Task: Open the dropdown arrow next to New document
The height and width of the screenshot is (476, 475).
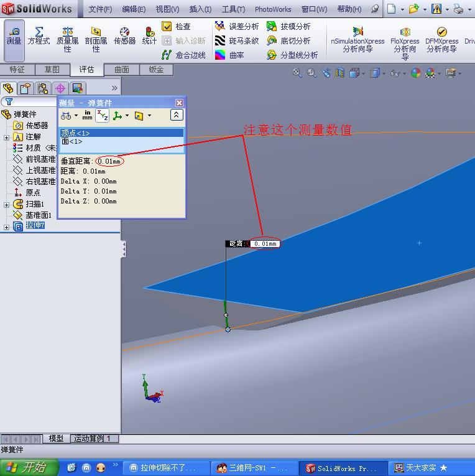Action: [402, 10]
